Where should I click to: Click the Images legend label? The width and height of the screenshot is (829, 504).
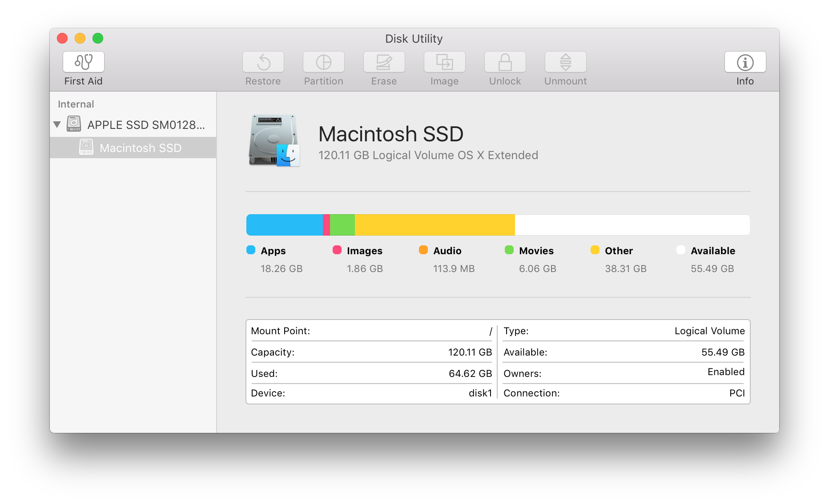click(365, 251)
